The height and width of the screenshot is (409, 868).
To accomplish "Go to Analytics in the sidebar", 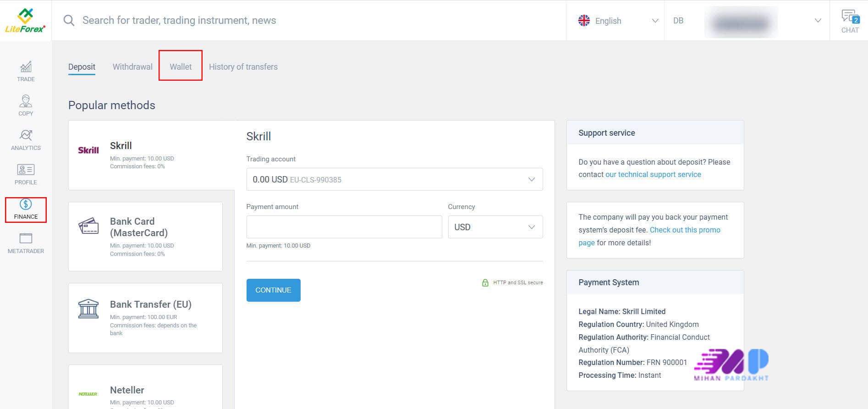I will [x=26, y=140].
